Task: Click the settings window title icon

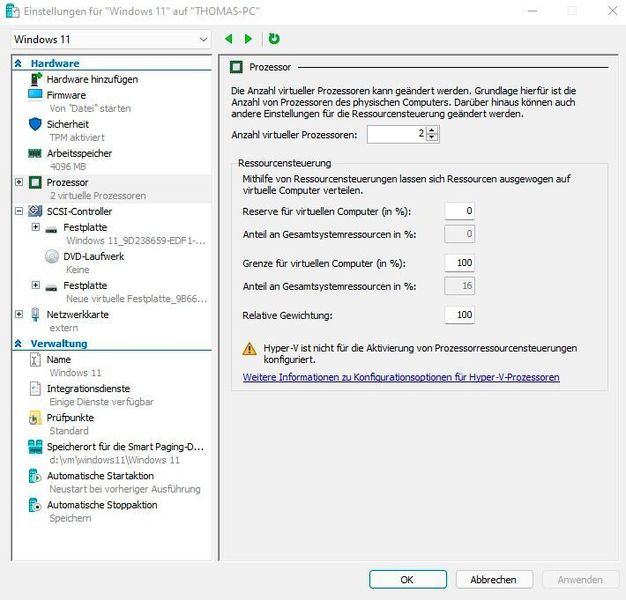Action: (x=12, y=11)
